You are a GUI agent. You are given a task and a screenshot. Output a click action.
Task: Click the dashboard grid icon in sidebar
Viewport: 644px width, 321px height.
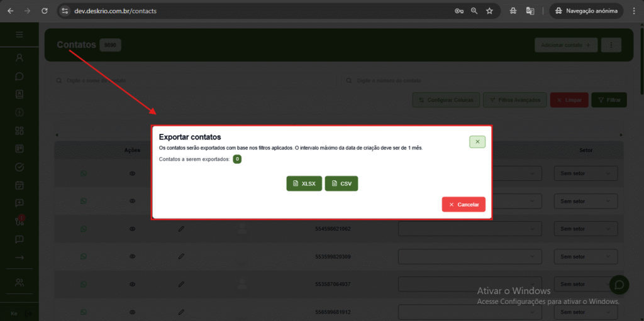click(x=19, y=131)
